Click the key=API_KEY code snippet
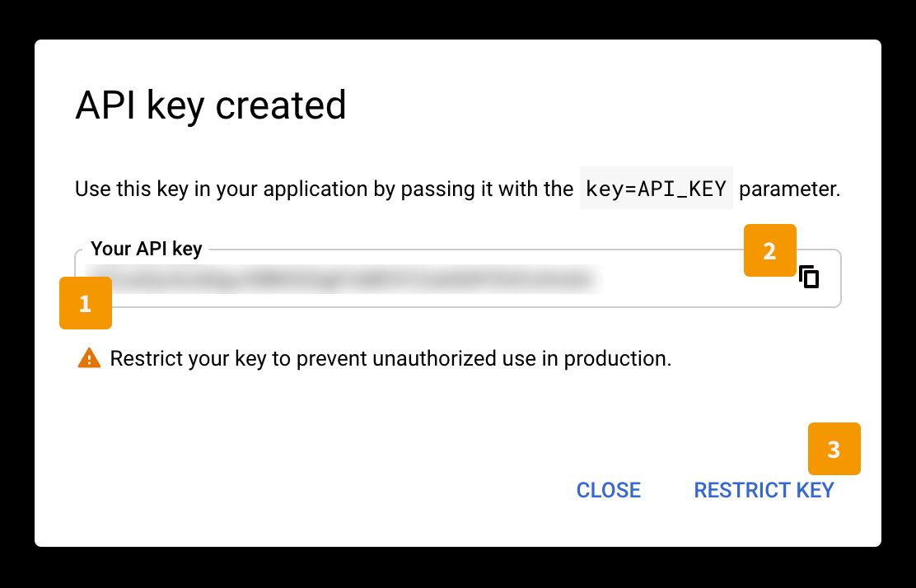The height and width of the screenshot is (588, 916). tap(656, 188)
